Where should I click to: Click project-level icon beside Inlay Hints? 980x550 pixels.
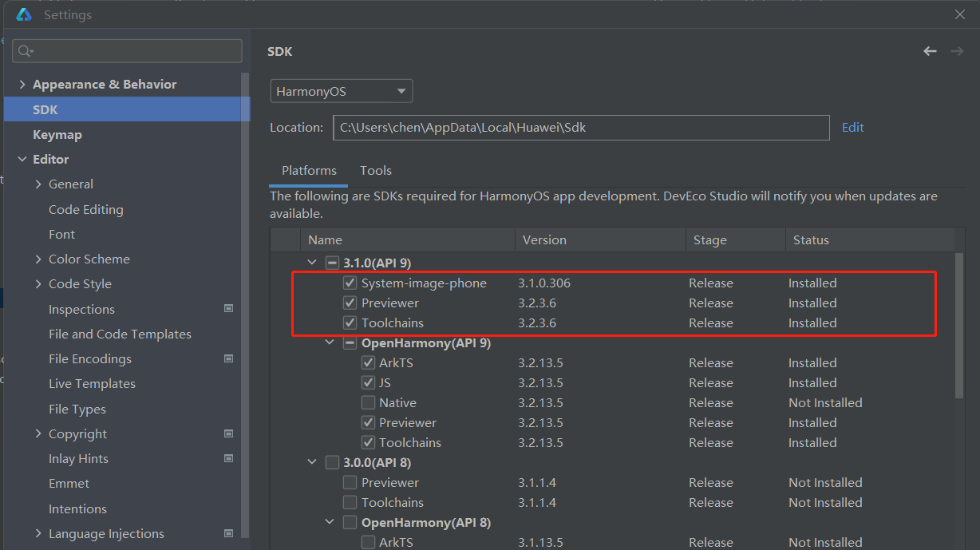pos(229,458)
